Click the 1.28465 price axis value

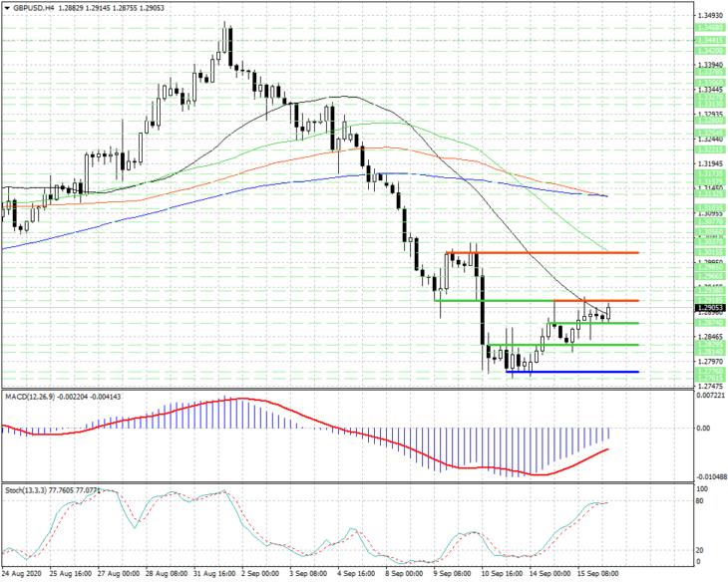click(710, 337)
